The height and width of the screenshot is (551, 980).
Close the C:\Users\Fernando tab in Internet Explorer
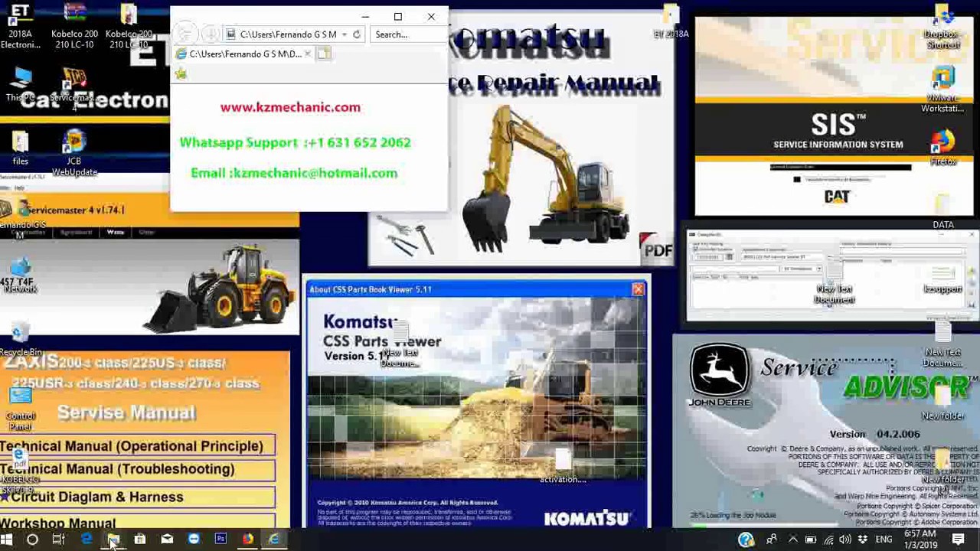coord(308,54)
